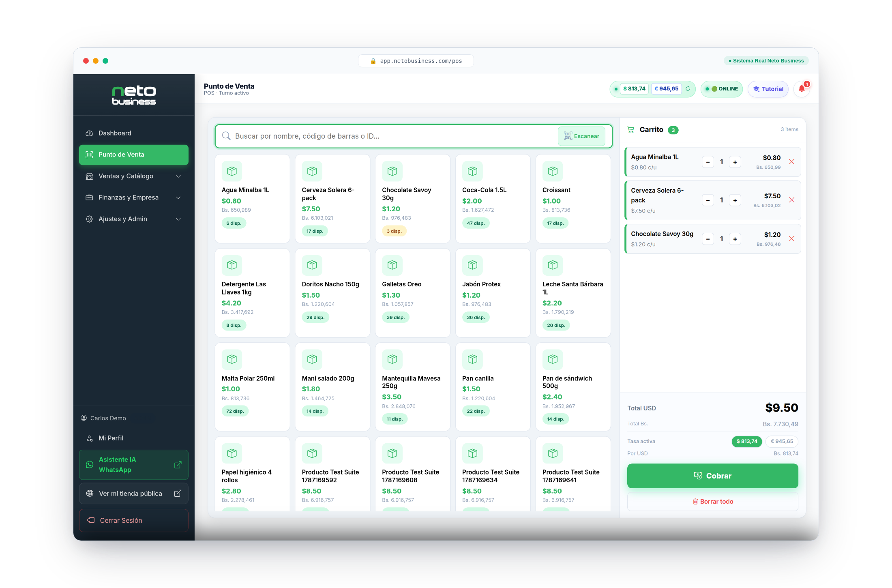Select Punto de Venta in sidebar
The width and height of the screenshot is (892, 588).
pyautogui.click(x=134, y=155)
